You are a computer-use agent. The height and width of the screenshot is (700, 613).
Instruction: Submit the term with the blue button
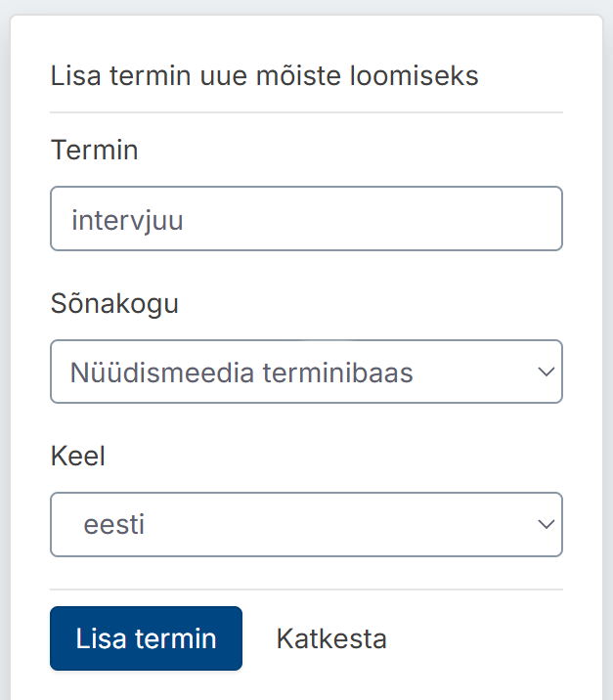click(146, 638)
